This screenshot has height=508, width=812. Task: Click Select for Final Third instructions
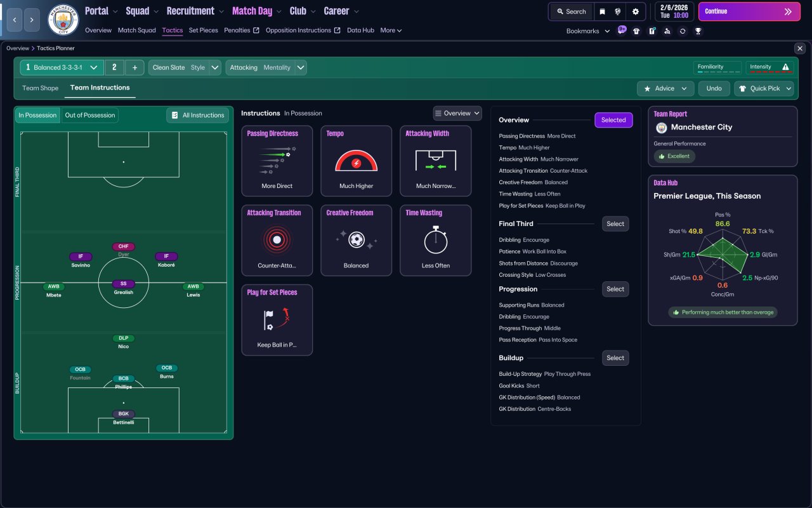615,224
